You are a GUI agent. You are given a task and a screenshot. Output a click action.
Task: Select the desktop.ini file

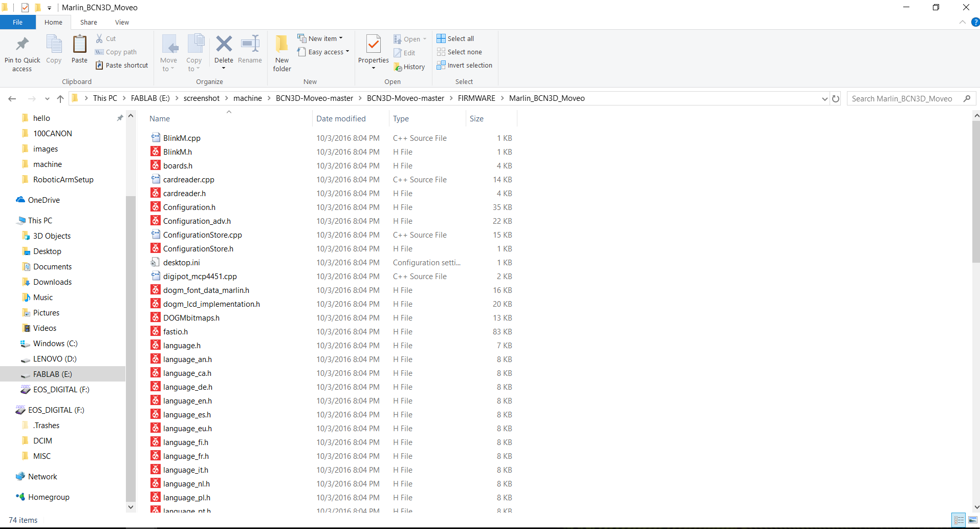182,262
